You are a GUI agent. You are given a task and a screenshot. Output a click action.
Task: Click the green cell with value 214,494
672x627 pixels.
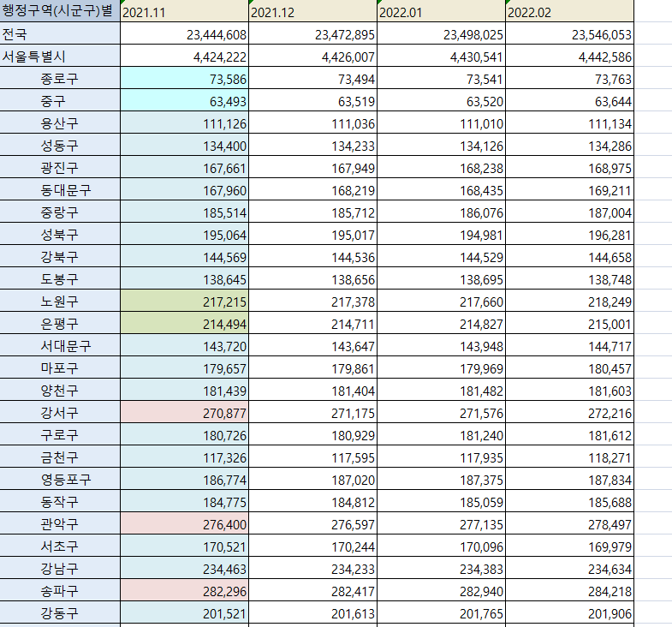[184, 323]
